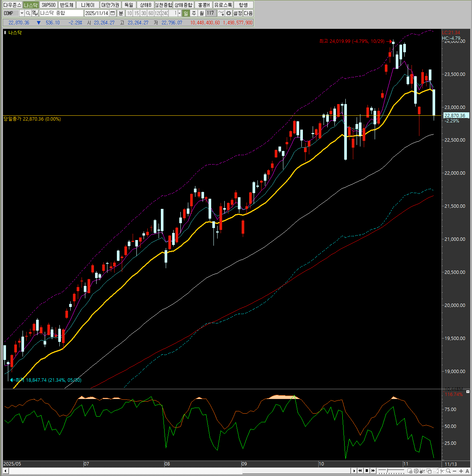The height and width of the screenshot is (476, 472).
Task: Select the 60 minute interval button
Action: [x=151, y=13]
